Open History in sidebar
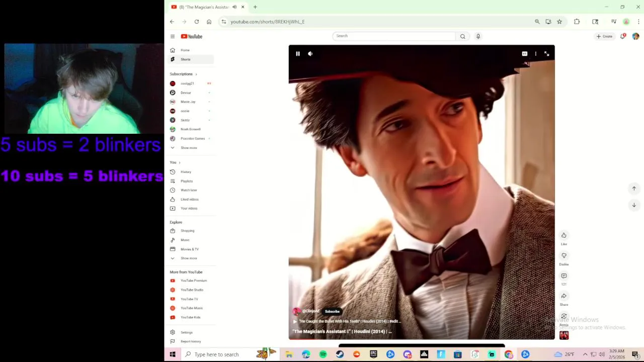 coord(191,172)
